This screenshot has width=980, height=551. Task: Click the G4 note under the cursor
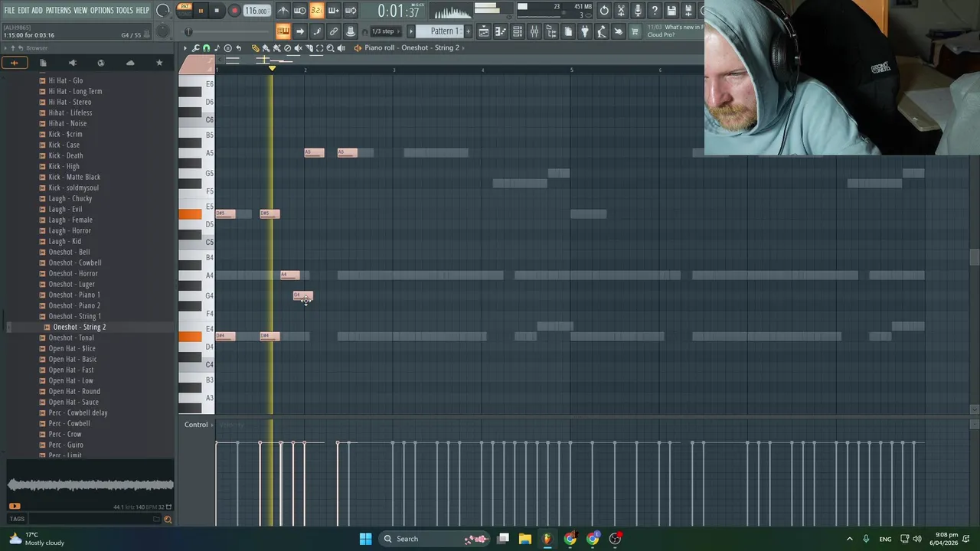click(303, 296)
